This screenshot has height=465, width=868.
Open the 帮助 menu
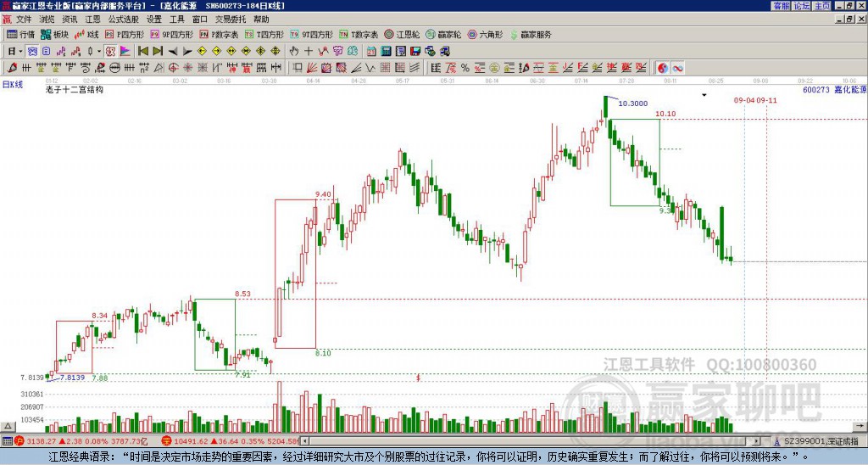pos(261,20)
